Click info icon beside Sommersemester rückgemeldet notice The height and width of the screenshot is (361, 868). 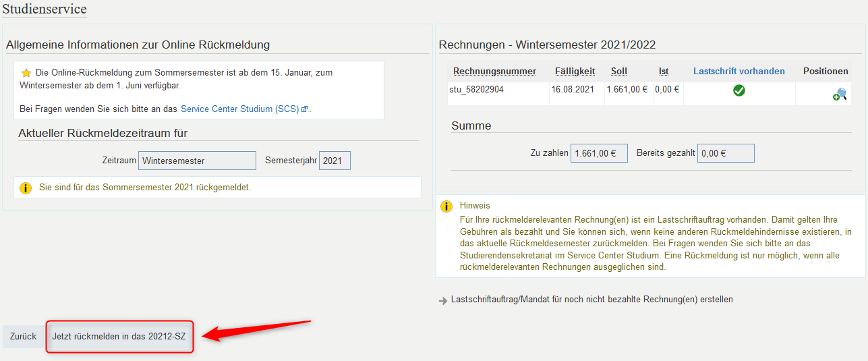26,188
